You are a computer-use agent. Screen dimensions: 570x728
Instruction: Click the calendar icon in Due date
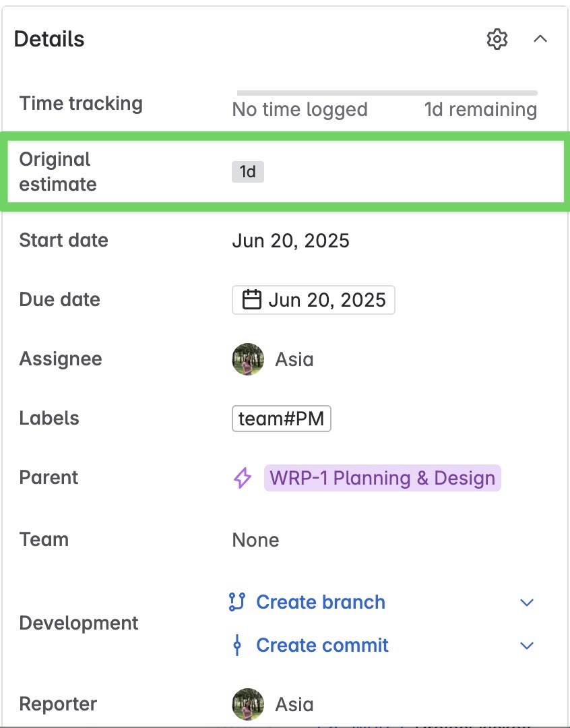251,300
